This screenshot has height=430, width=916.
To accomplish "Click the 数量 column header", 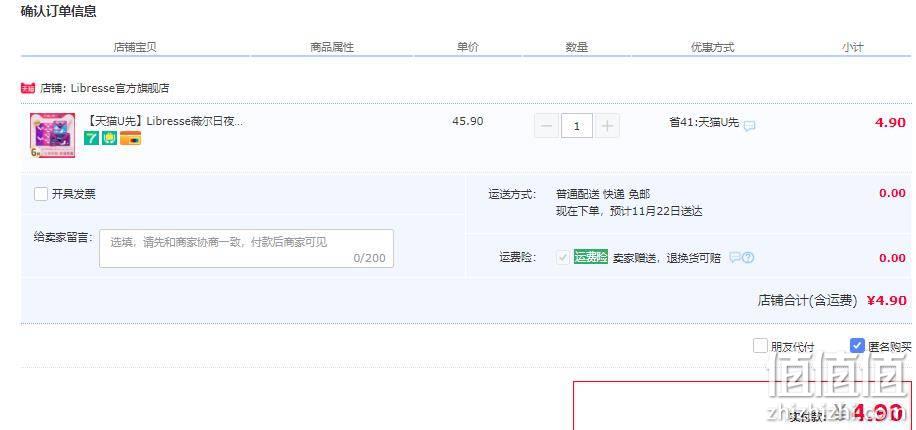I will tap(577, 47).
